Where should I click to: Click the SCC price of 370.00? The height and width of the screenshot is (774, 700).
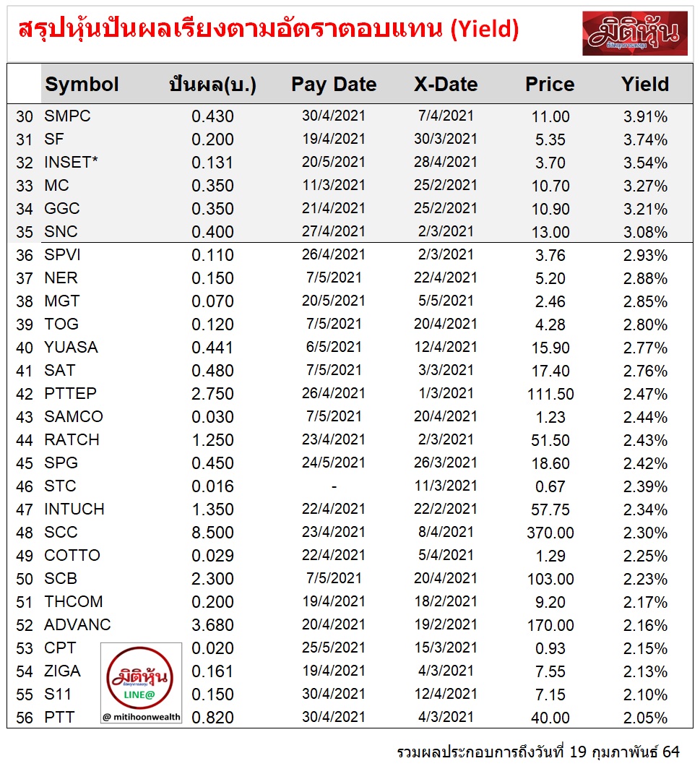tap(550, 533)
